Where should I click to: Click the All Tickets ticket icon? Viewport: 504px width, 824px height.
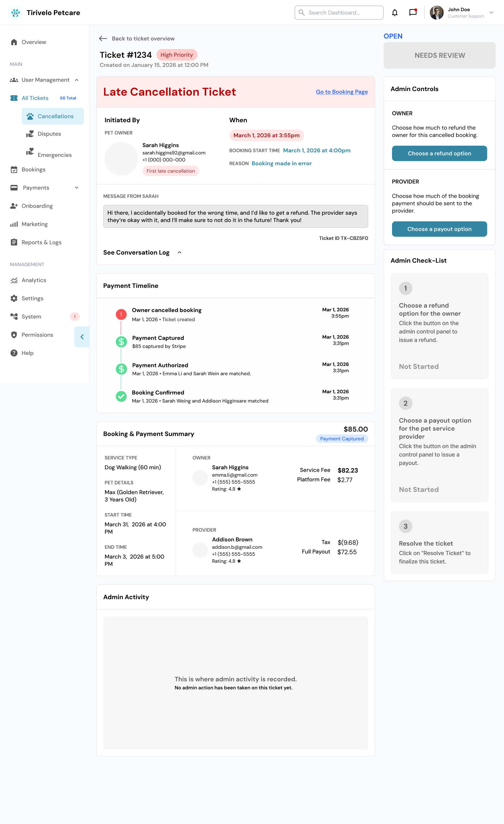pyautogui.click(x=14, y=98)
